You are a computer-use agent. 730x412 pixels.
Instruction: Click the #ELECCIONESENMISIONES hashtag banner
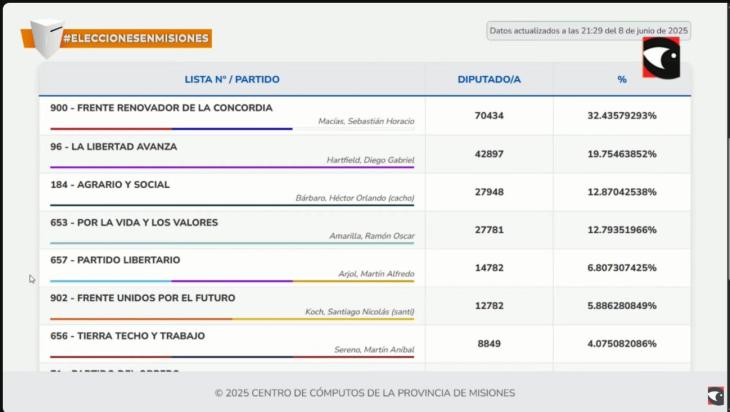(x=135, y=39)
